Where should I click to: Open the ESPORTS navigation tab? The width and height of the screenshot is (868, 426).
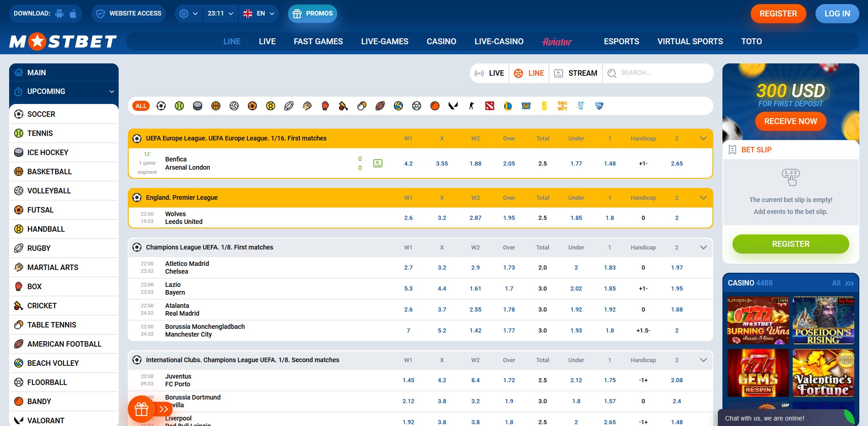[622, 42]
